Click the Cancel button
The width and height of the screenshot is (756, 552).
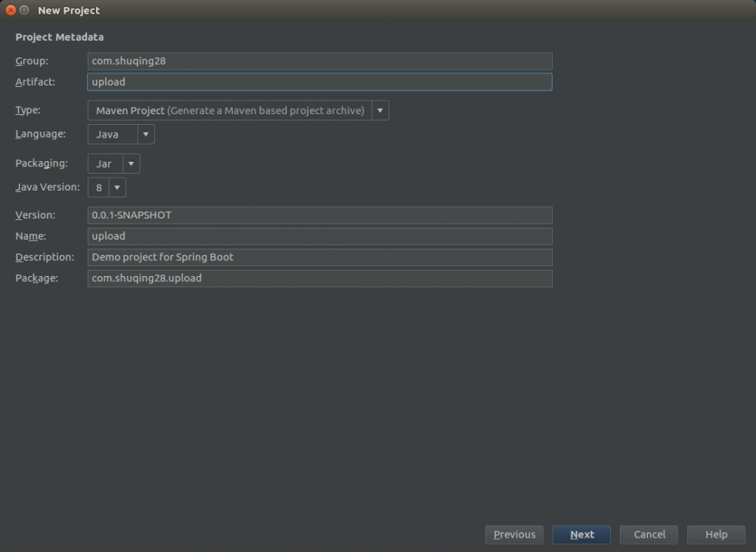[x=649, y=535]
